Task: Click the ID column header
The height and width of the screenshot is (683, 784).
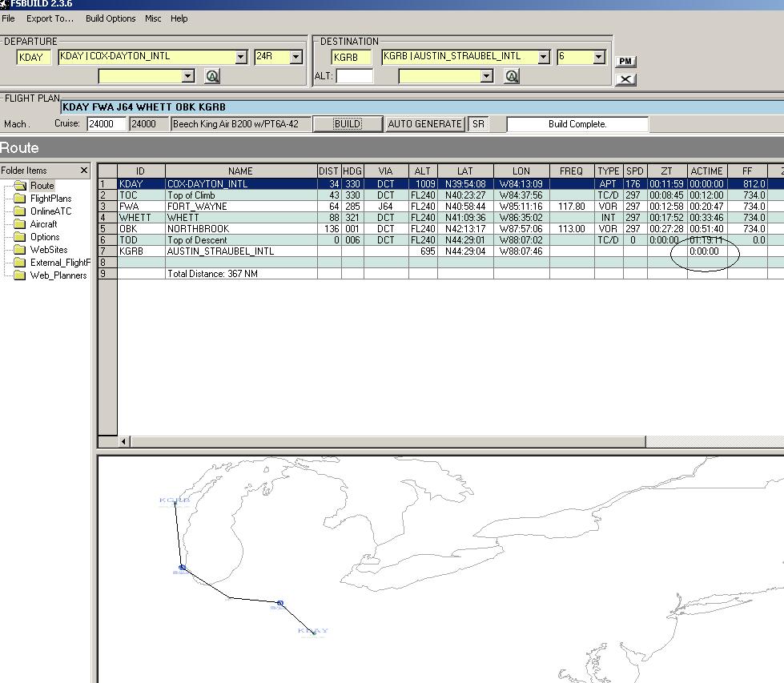Action: pos(141,171)
